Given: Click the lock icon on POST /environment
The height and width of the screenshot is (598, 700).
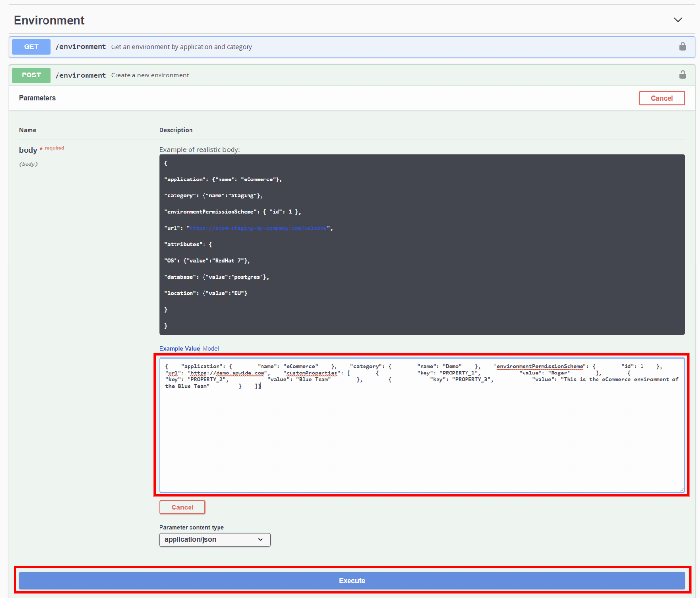Looking at the screenshot, I should coord(682,75).
